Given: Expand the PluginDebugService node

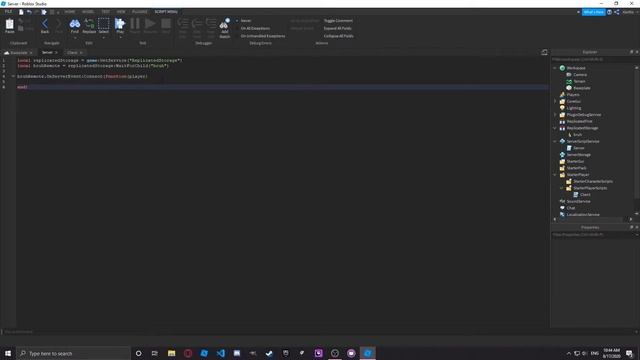Looking at the screenshot, I should tap(555, 115).
